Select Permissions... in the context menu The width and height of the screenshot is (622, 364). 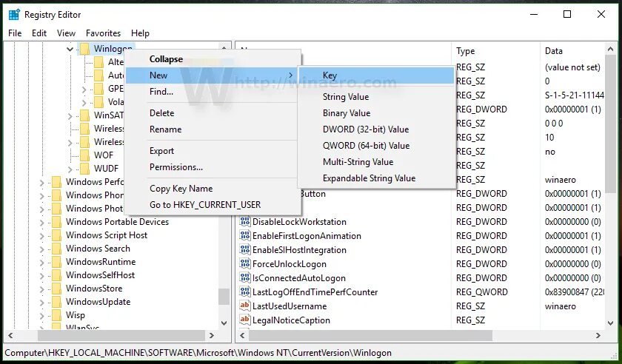pos(213,167)
